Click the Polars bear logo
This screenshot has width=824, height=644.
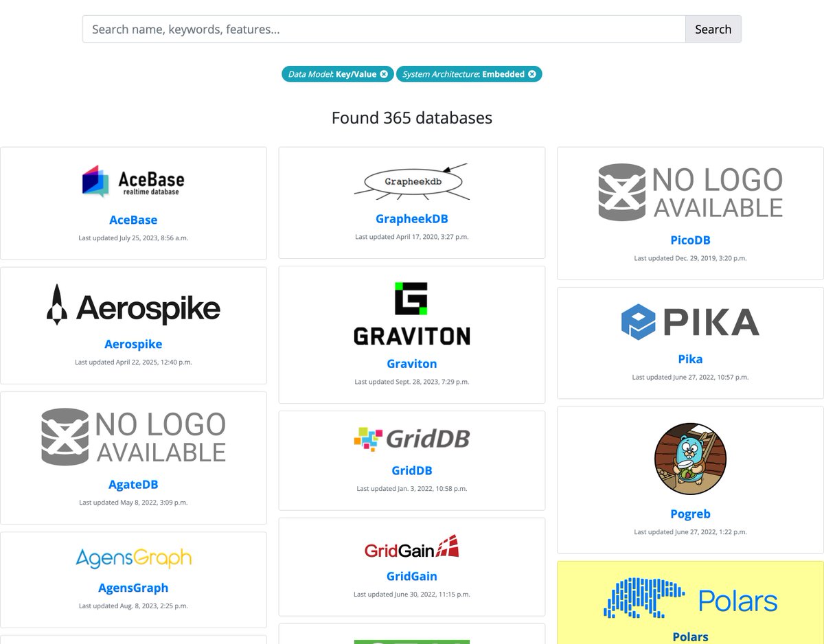coord(690,599)
